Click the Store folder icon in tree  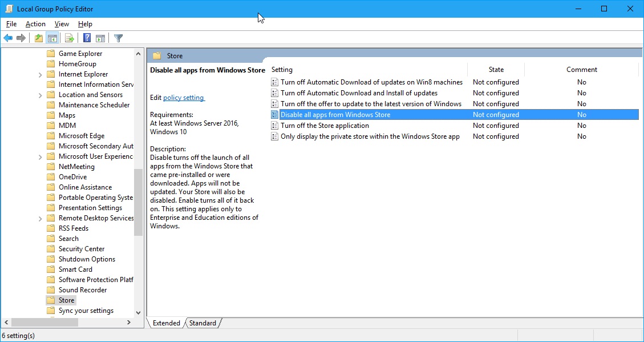pyautogui.click(x=51, y=300)
